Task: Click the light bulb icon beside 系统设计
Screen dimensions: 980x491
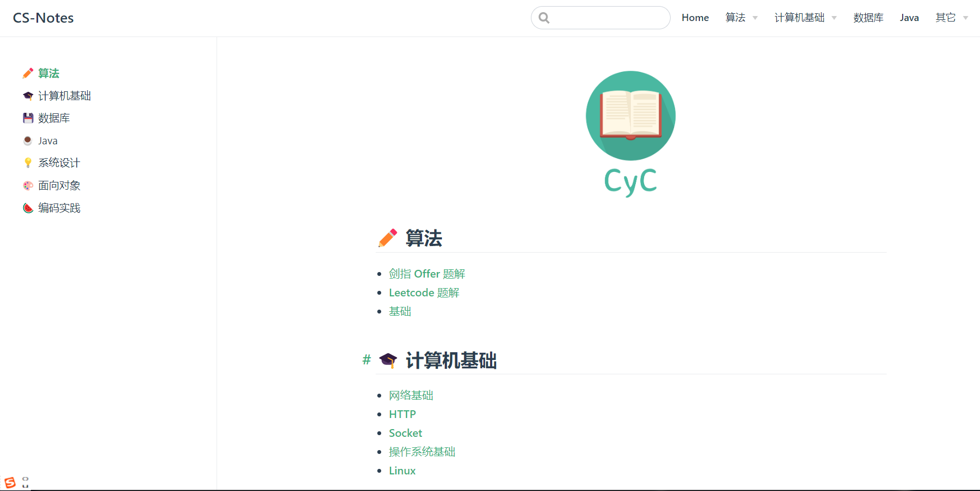Action: (x=28, y=163)
